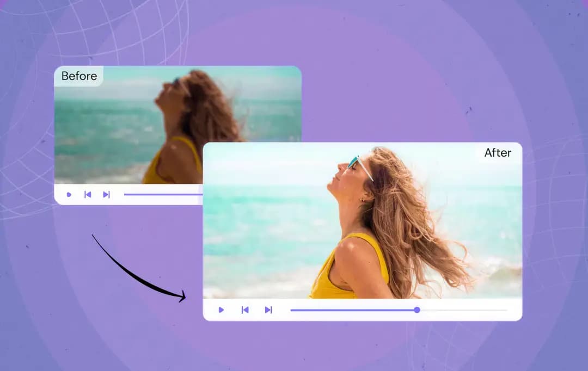This screenshot has height=371, width=588.
Task: Click the sharp After video frame
Action: click(362, 220)
